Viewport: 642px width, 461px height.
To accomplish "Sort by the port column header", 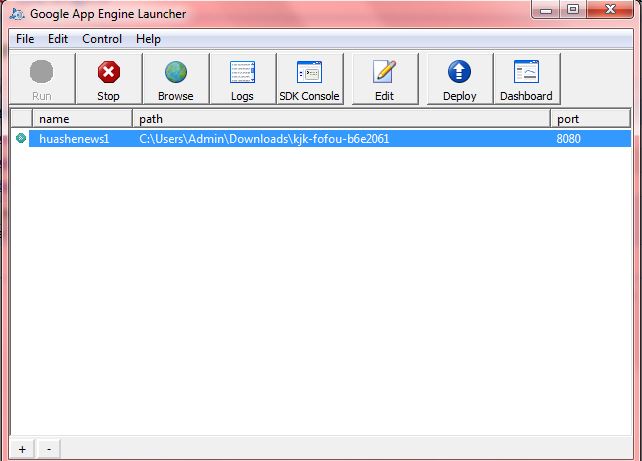I will pyautogui.click(x=590, y=119).
